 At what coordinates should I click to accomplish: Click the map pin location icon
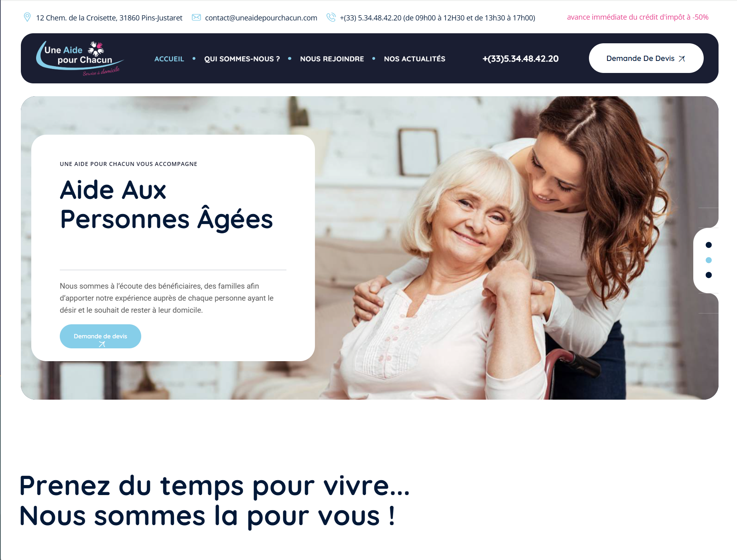[x=27, y=17]
